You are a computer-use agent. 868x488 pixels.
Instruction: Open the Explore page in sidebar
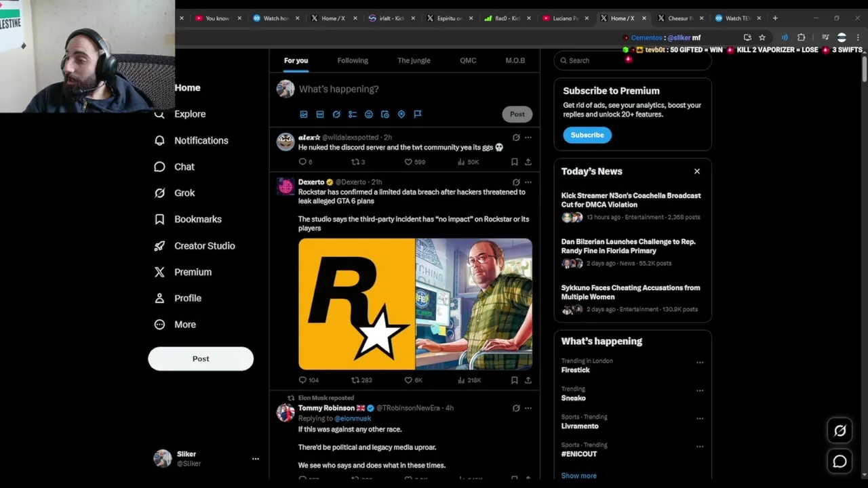(180, 114)
